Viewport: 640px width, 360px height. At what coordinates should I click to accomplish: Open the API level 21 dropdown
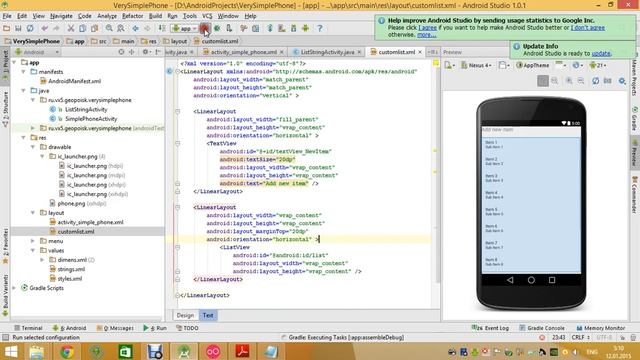point(598,65)
